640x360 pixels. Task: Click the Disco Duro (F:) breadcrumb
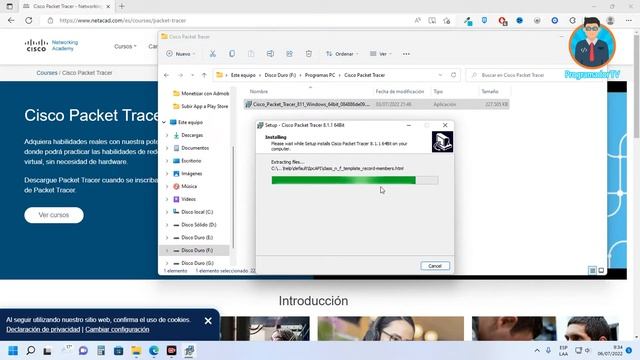280,75
